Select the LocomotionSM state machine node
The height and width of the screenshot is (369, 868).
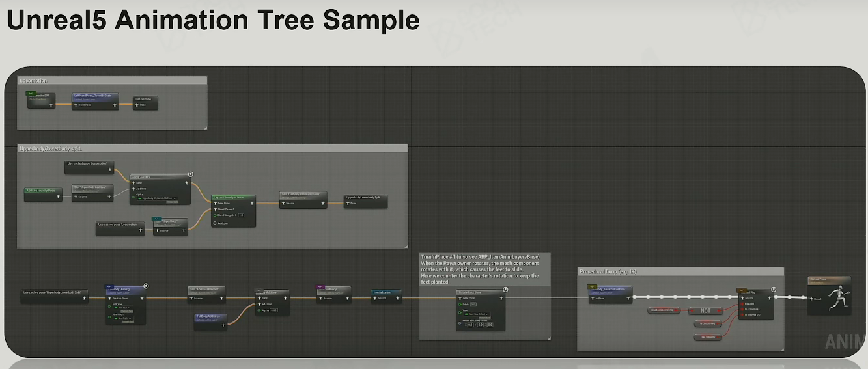click(42, 100)
